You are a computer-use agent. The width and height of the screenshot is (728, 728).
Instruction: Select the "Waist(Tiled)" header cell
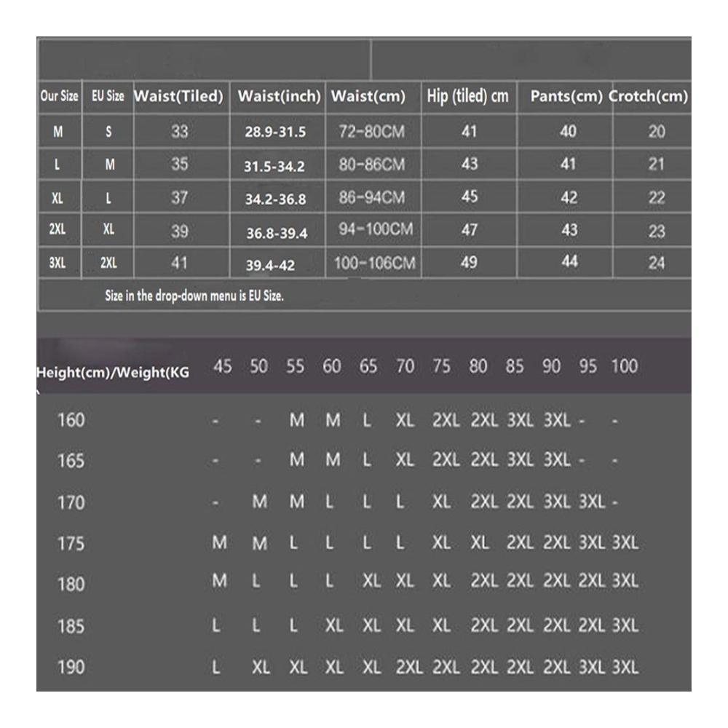tap(179, 96)
